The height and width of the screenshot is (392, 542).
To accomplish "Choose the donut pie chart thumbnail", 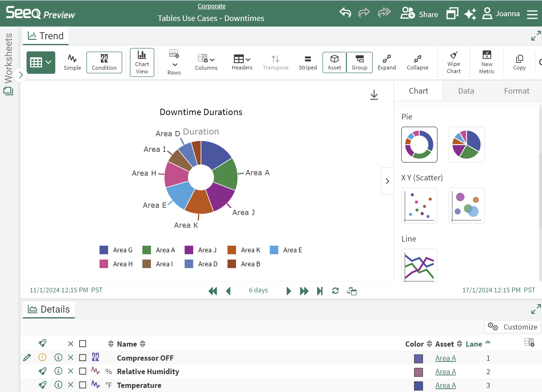I will [x=419, y=144].
